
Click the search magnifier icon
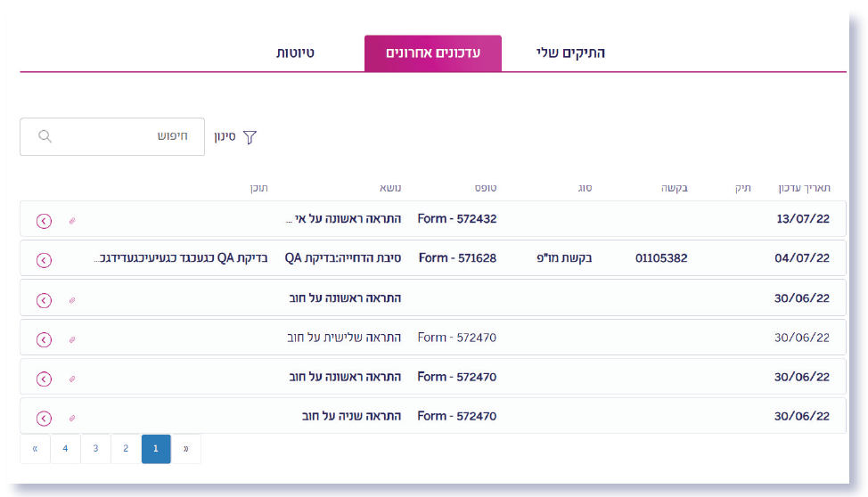tap(45, 136)
